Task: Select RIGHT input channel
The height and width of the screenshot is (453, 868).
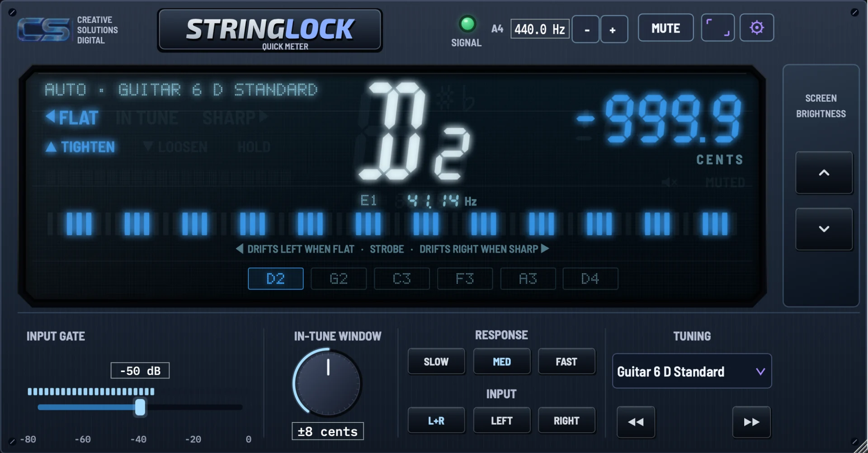Action: (x=566, y=420)
